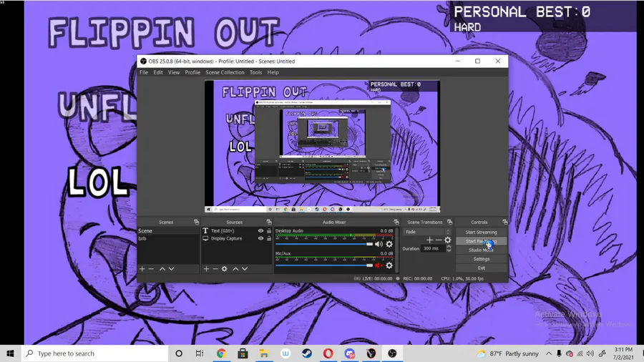The image size is (644, 362).
Task: Open transition properties gear icon
Action: (448, 240)
